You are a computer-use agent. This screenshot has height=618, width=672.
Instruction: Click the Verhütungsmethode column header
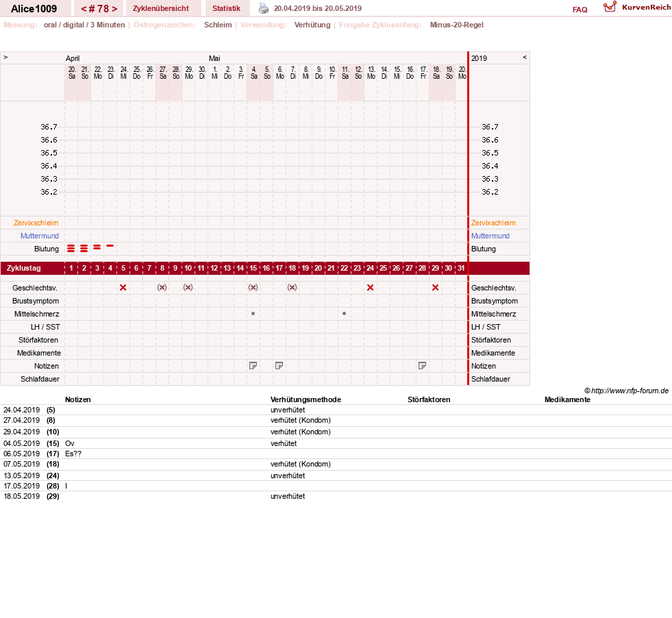306,399
